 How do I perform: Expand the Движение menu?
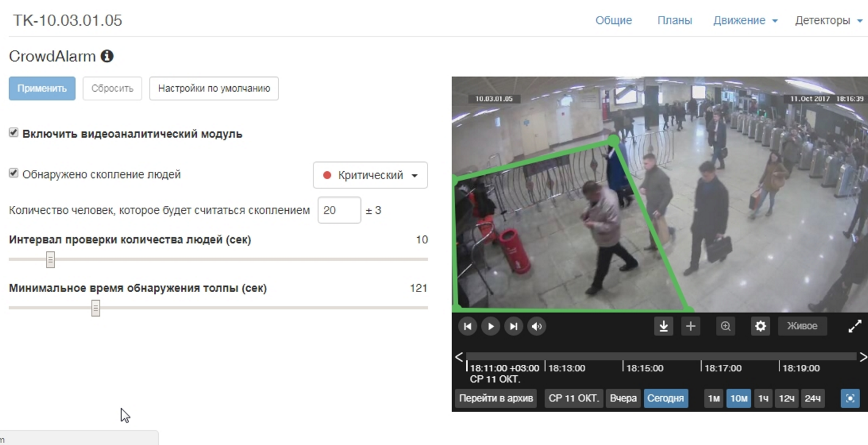pos(745,20)
